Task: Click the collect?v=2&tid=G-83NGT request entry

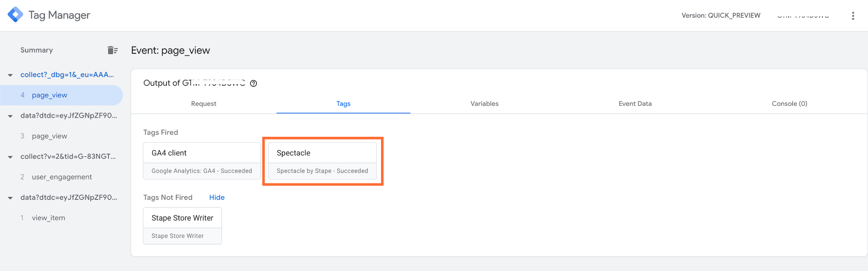Action: point(68,156)
